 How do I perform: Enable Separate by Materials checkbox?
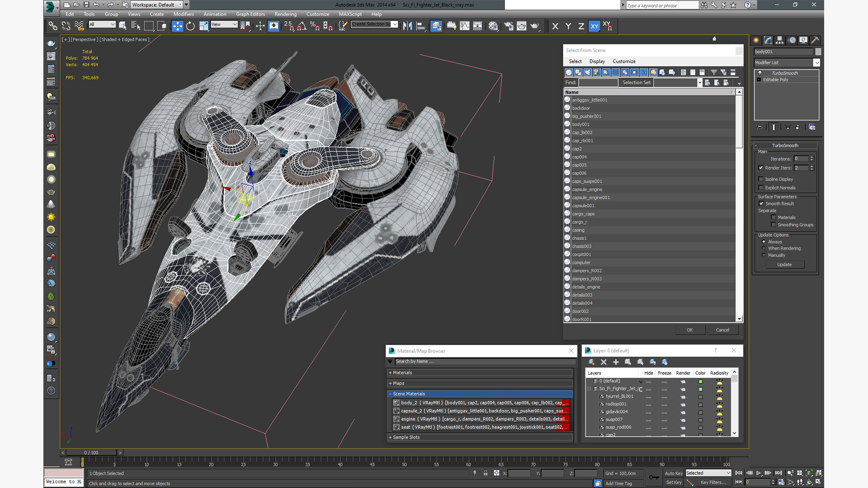pos(774,218)
